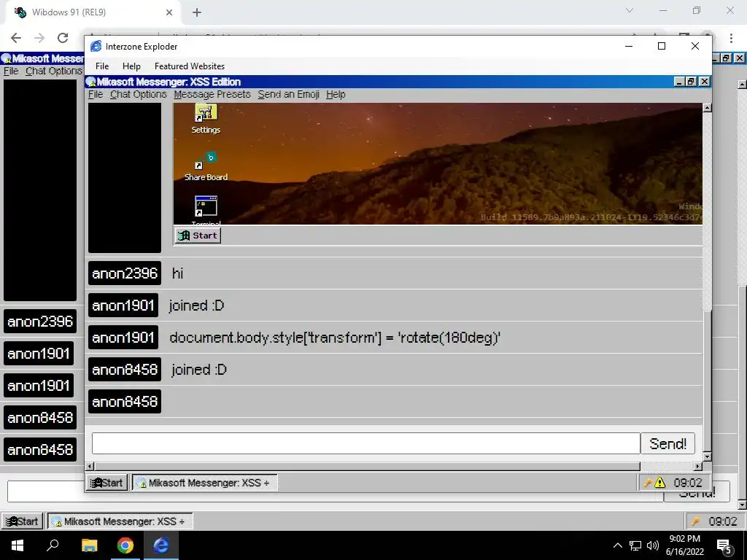Viewport: 747px width, 560px height.
Task: Open Chat Options in inner Messenger
Action: [138, 94]
